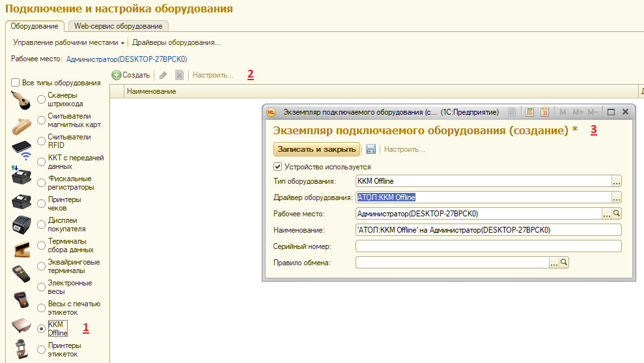
Task: Click the Эквайринговые терминалы card terminal icon
Action: tap(21, 300)
